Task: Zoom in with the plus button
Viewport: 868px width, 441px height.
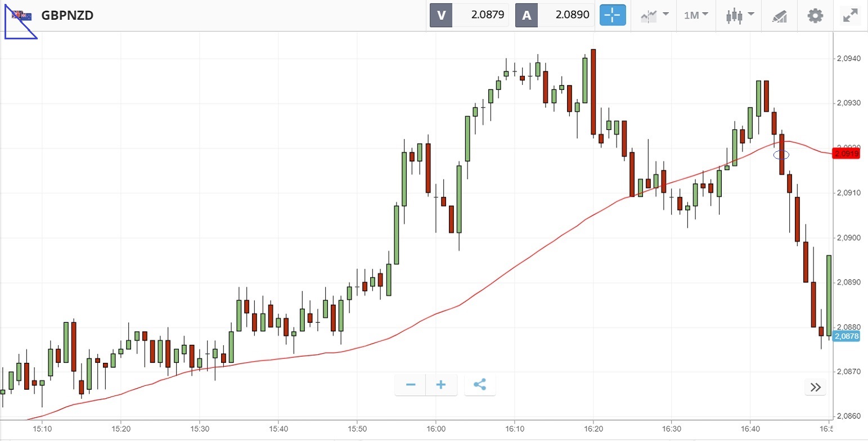Action: tap(441, 385)
